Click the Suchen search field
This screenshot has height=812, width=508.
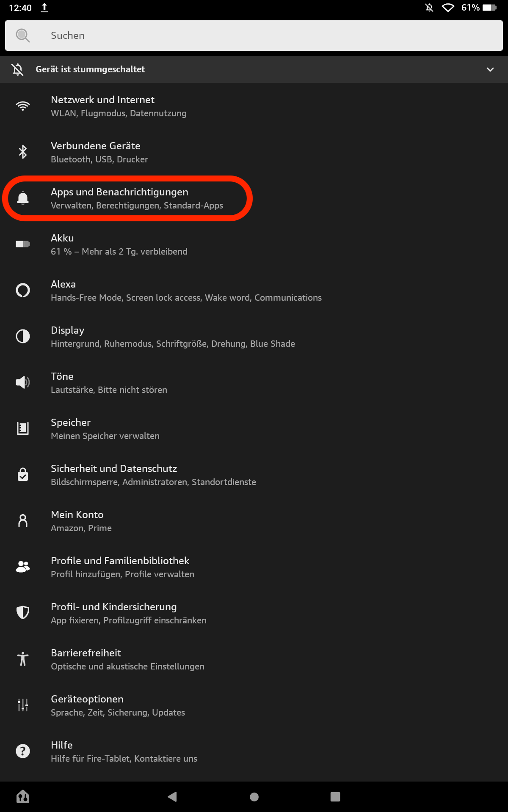pyautogui.click(x=254, y=36)
